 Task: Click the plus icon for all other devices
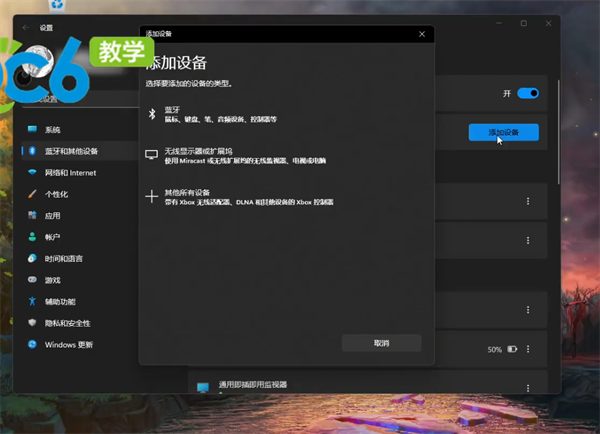pyautogui.click(x=152, y=197)
